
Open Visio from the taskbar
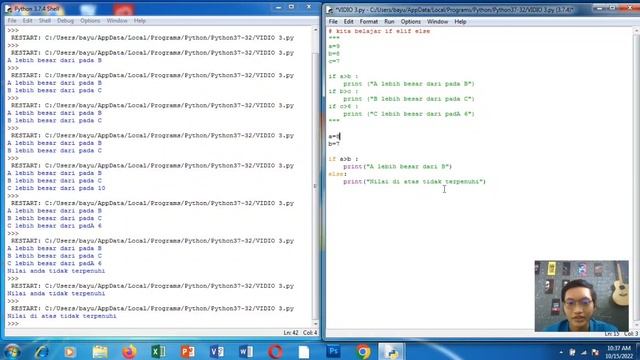(217, 351)
